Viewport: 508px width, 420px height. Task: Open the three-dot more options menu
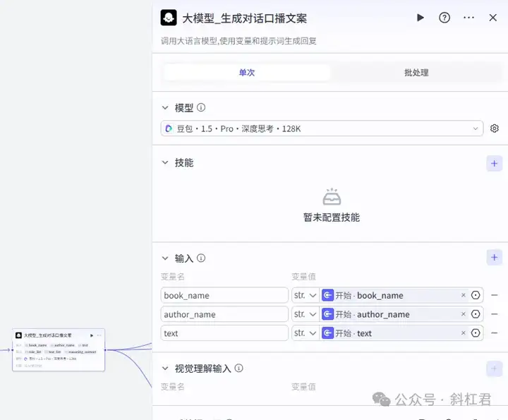coord(468,18)
